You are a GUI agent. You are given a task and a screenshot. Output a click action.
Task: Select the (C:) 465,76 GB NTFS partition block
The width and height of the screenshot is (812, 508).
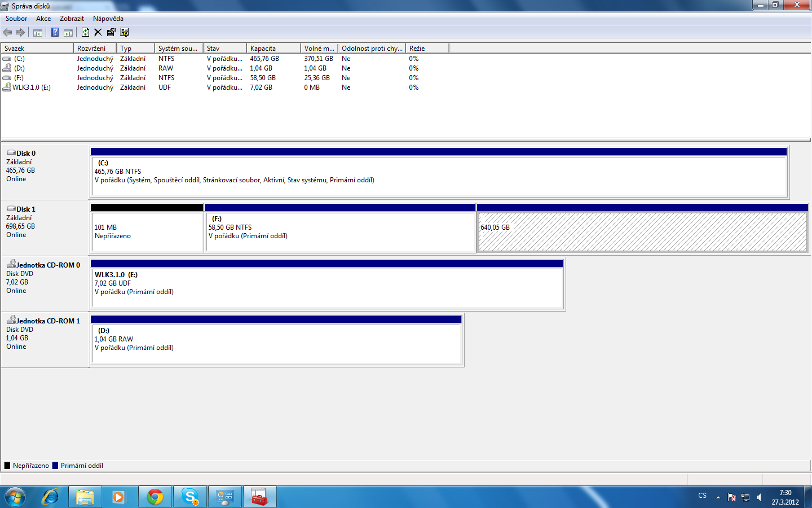439,172
